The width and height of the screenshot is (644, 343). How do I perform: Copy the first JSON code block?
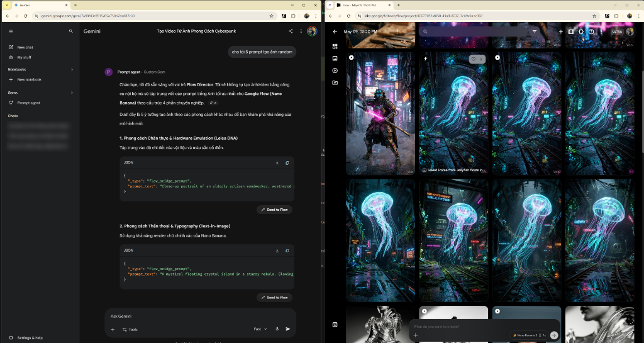tap(287, 162)
